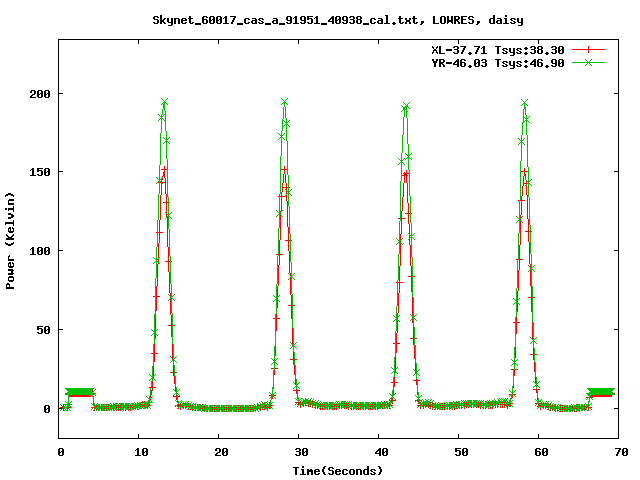Click the x-axis tick label 70
The height and width of the screenshot is (480, 640).
coord(621,452)
